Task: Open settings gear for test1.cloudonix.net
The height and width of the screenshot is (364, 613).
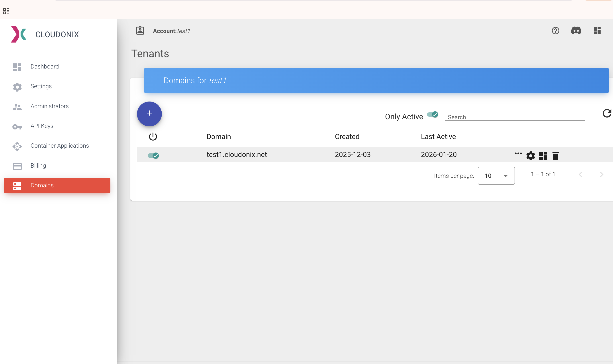Action: click(x=531, y=156)
